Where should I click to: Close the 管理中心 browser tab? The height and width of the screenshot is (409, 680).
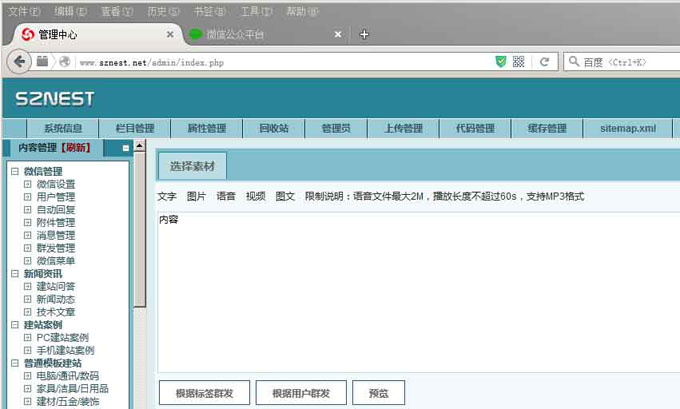[x=169, y=34]
